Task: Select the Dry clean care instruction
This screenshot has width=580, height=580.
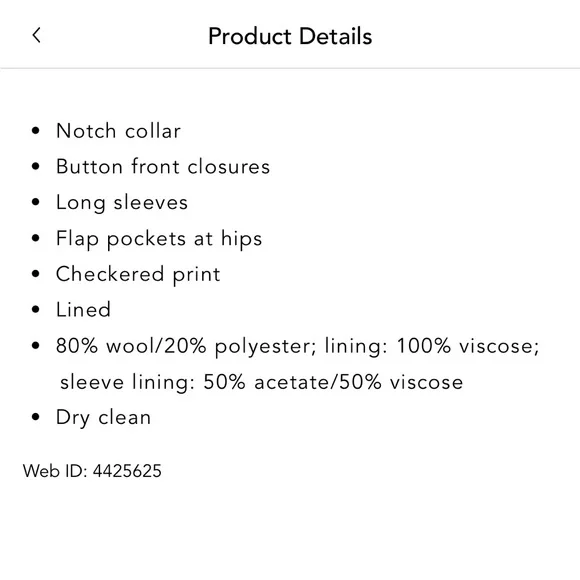Action: pos(103,418)
